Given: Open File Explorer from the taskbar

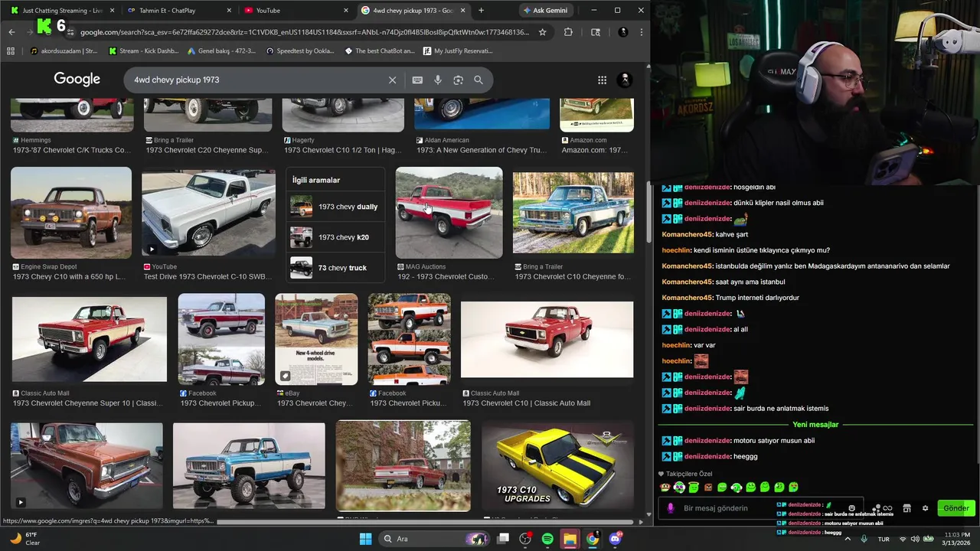Looking at the screenshot, I should tap(570, 539).
